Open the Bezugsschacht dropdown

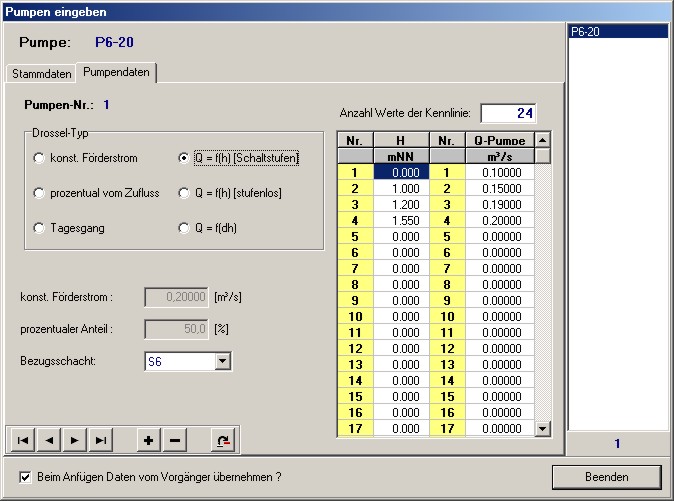pos(223,361)
